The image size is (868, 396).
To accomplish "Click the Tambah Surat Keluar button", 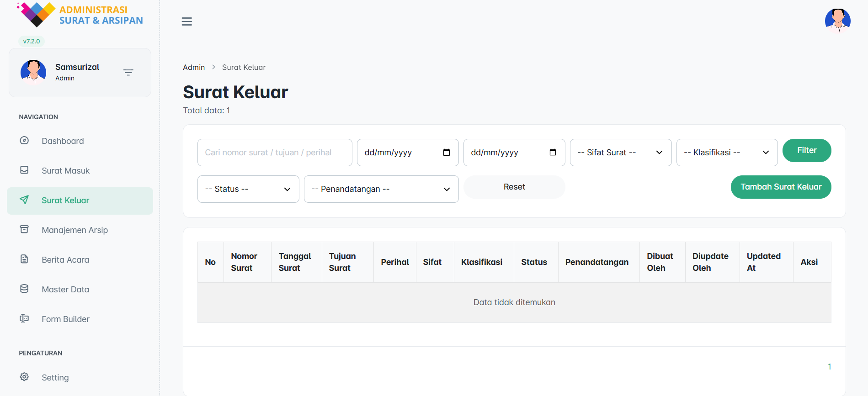I will 780,187.
